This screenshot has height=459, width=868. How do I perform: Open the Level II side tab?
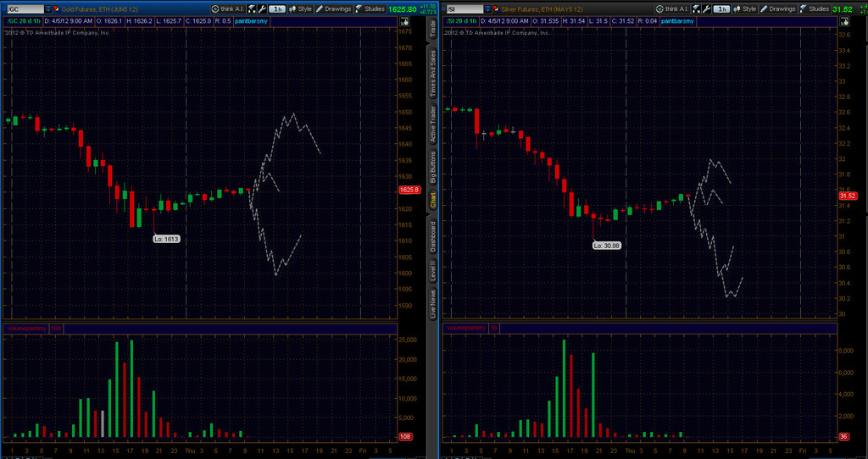pos(432,269)
